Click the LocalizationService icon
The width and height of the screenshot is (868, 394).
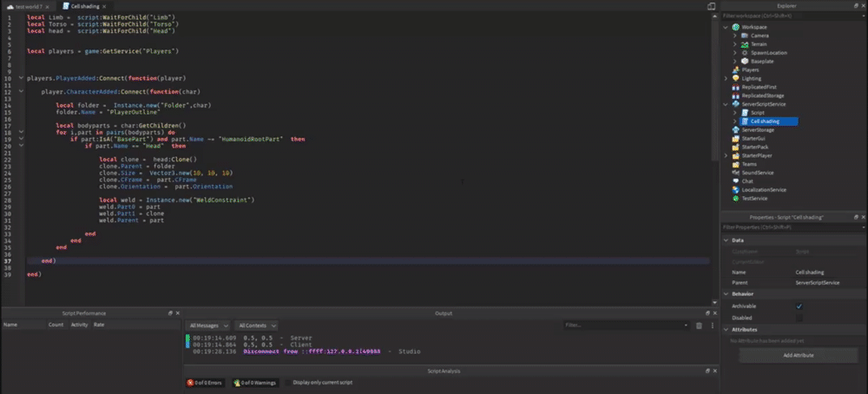(x=736, y=190)
